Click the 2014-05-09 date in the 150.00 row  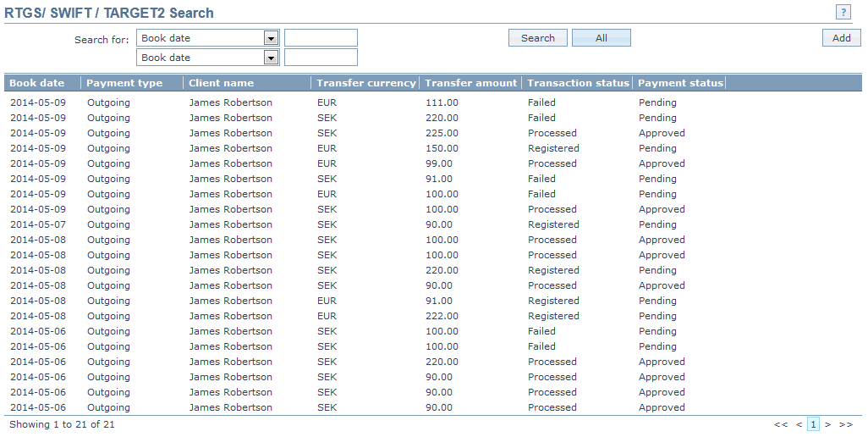pos(37,148)
